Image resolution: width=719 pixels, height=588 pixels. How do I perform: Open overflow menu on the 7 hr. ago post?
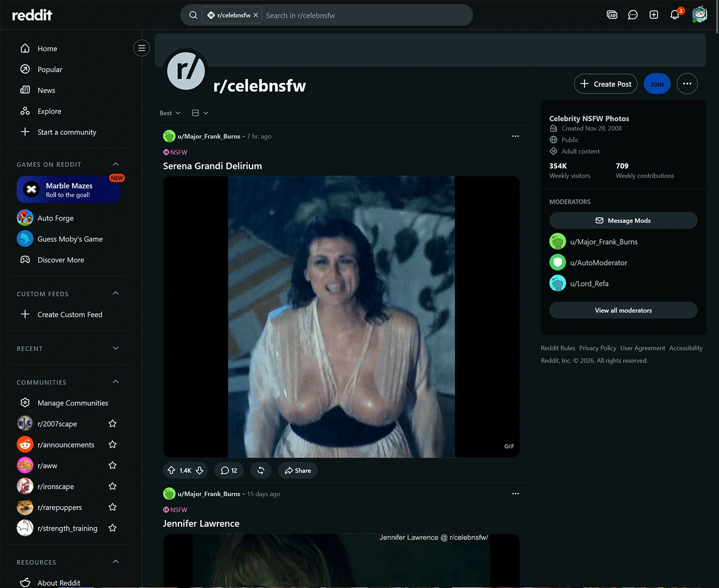[516, 136]
